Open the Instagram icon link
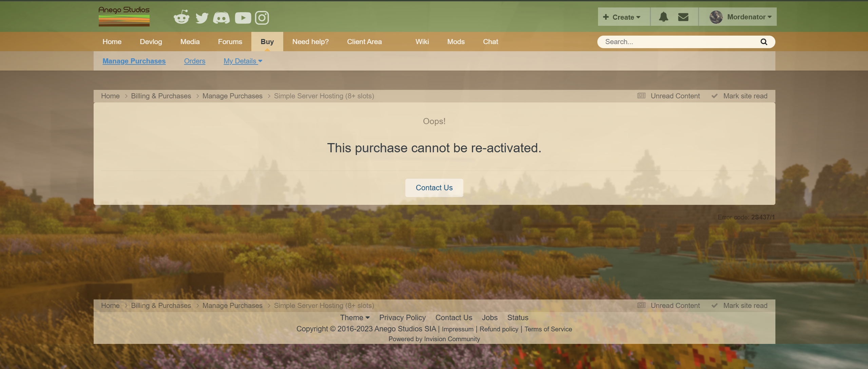868x369 pixels. click(x=262, y=18)
